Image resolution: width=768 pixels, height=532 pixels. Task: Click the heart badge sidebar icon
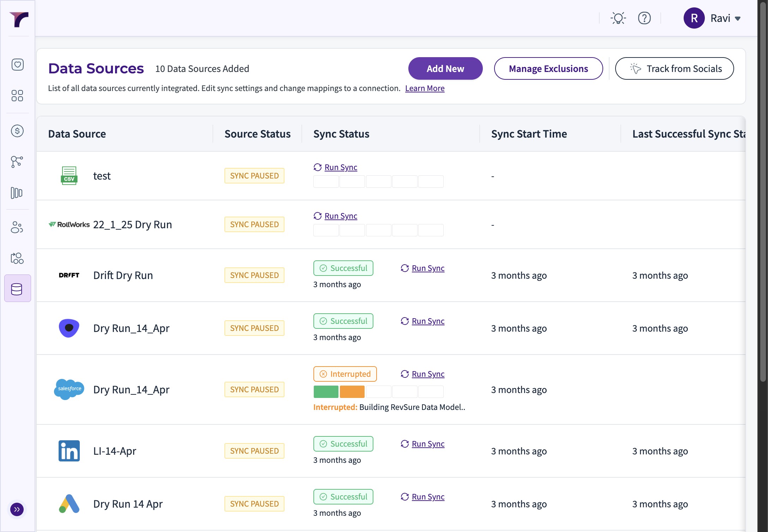[x=17, y=65]
